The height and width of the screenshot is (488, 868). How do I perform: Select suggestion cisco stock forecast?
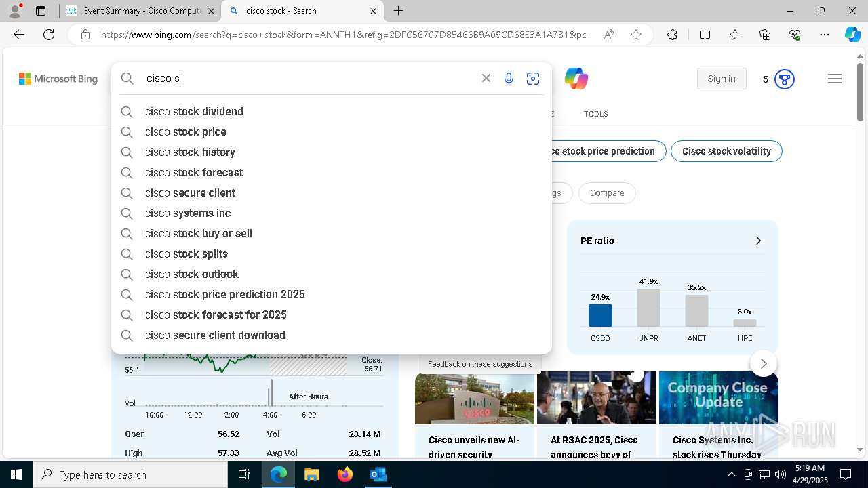(x=331, y=172)
